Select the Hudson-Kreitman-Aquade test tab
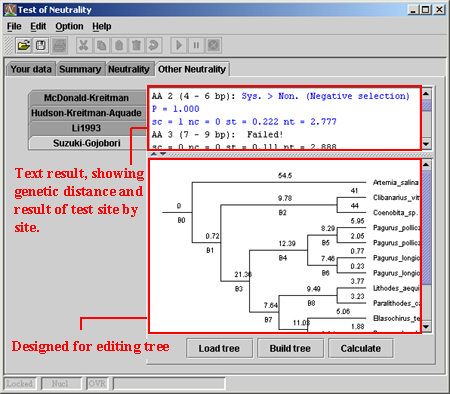The height and width of the screenshot is (394, 450). (87, 113)
